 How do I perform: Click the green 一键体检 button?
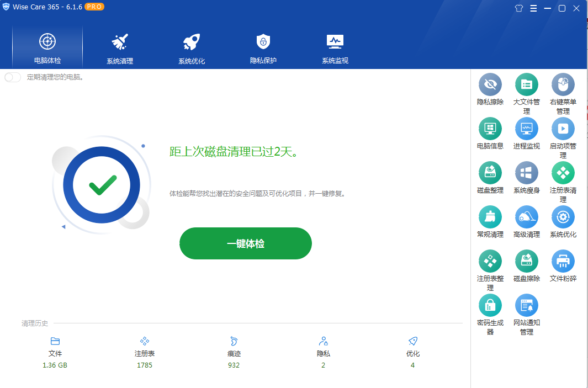pos(246,243)
